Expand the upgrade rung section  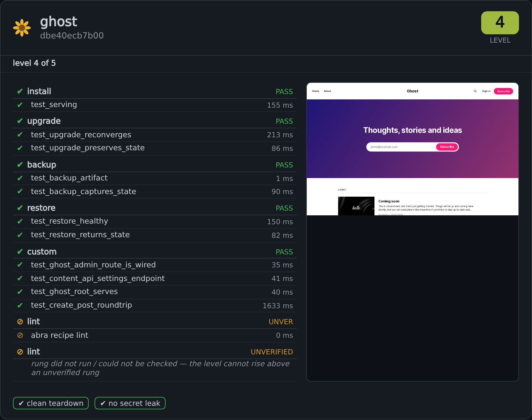coord(155,121)
